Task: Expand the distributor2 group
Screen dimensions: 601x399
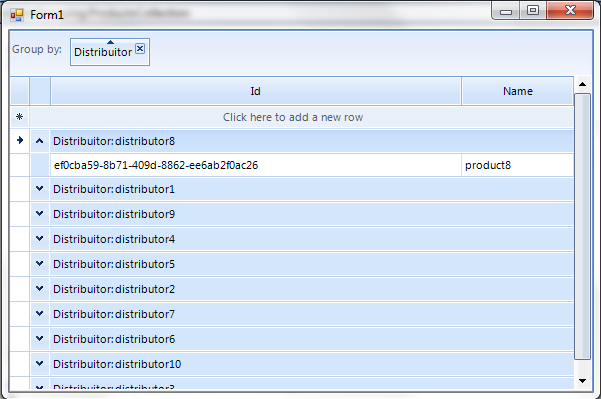Action: pyautogui.click(x=39, y=289)
